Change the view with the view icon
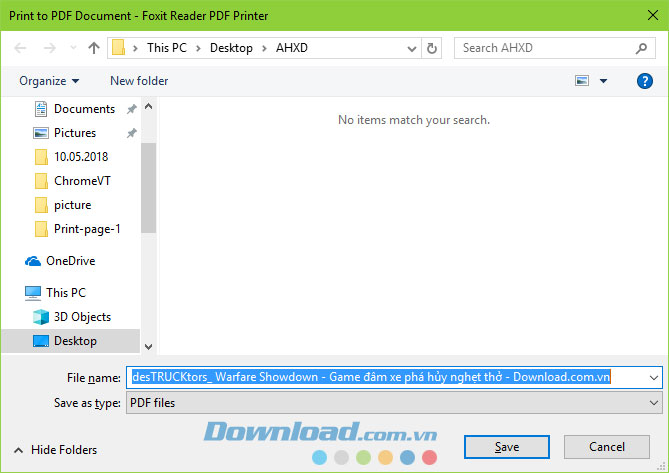 pyautogui.click(x=582, y=81)
